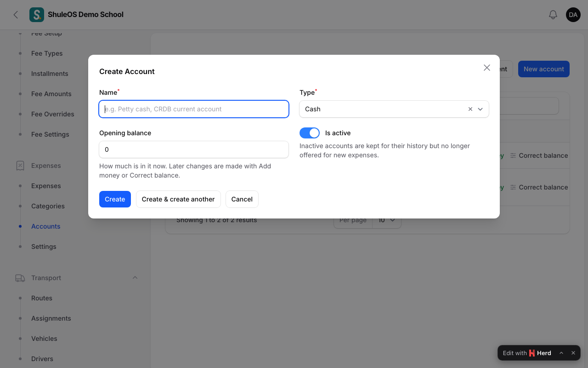Open Expenses sub-item under Expenses group
This screenshot has width=588, height=368.
pos(46,186)
